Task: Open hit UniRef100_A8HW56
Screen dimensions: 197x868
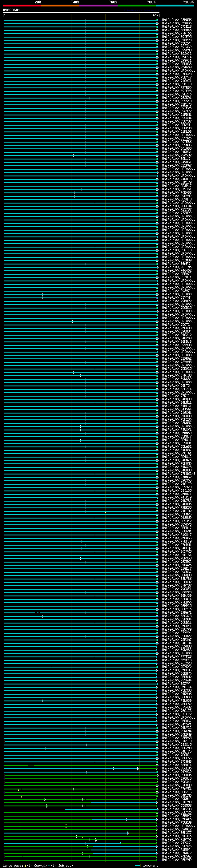Action: 177,20
